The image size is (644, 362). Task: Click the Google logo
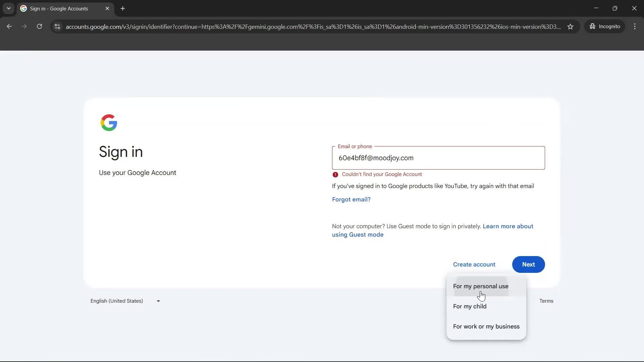(x=109, y=123)
